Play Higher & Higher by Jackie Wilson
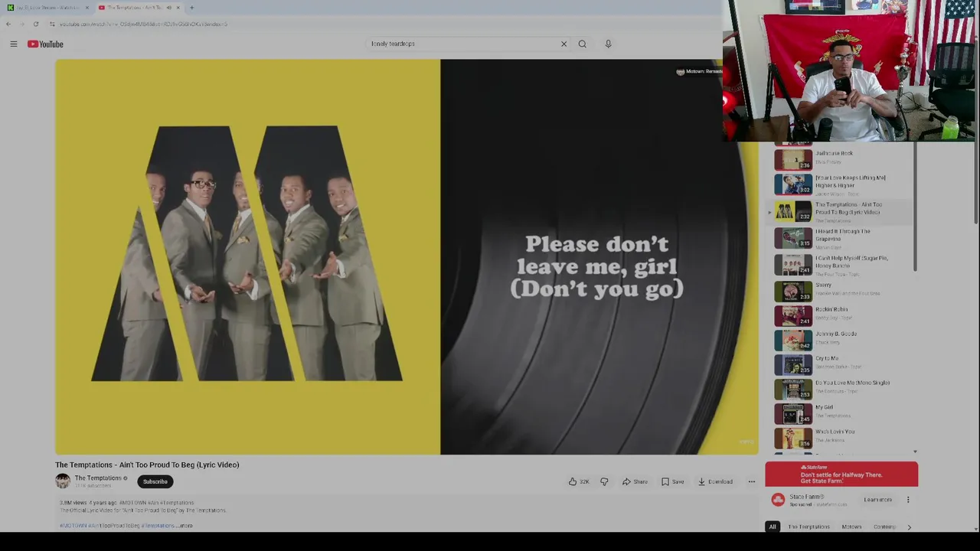The height and width of the screenshot is (551, 980). [x=841, y=184]
